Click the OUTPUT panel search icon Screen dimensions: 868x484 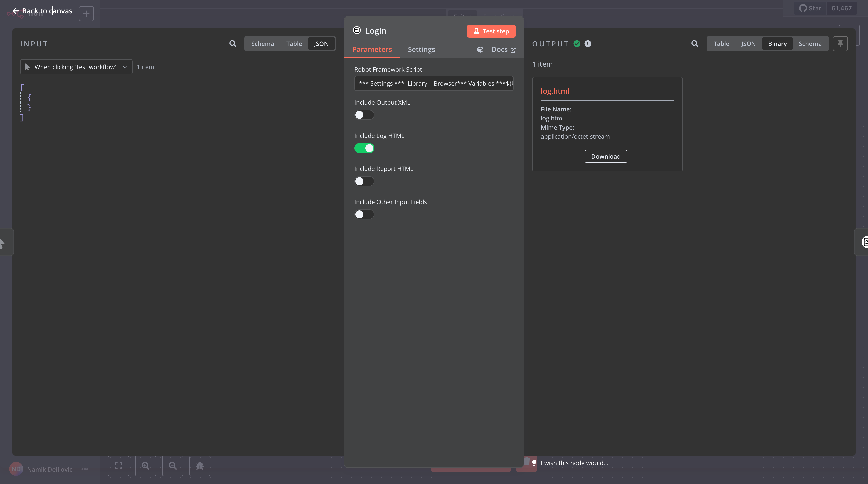tap(694, 44)
